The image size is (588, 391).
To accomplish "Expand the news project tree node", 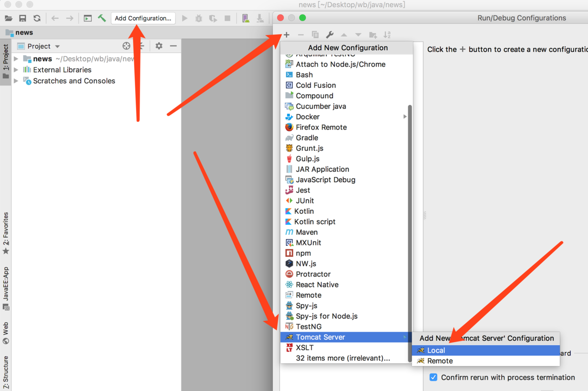I will 16,59.
